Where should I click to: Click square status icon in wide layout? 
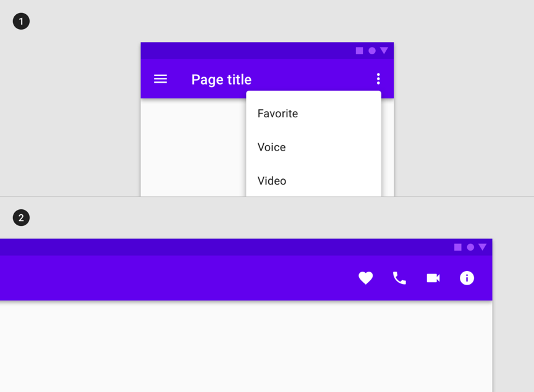458,247
